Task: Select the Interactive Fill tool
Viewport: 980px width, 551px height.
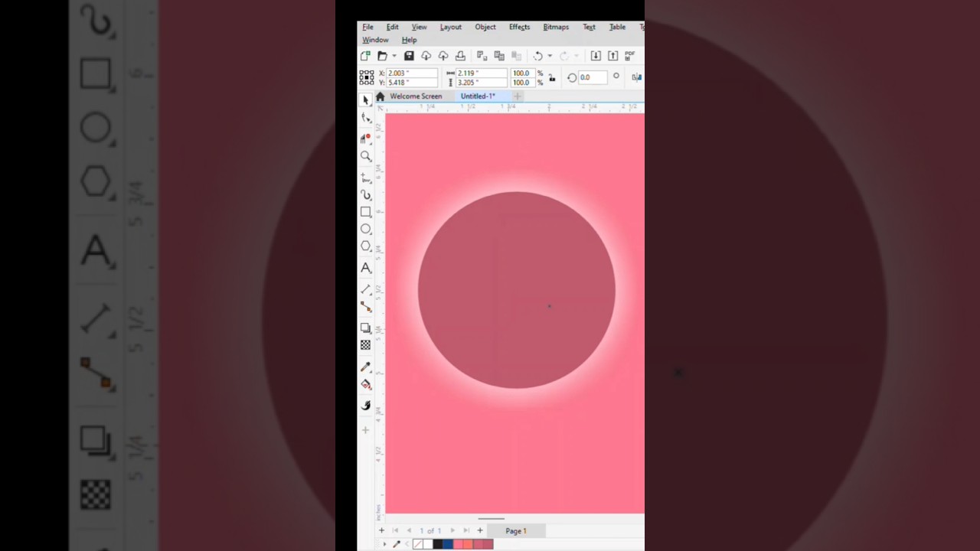Action: (x=366, y=385)
